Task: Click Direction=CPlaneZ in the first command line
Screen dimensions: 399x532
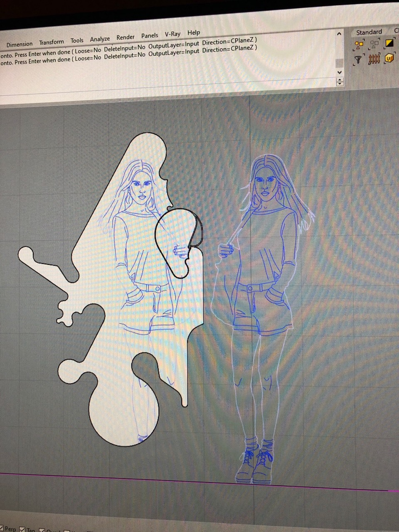Action: coord(228,41)
